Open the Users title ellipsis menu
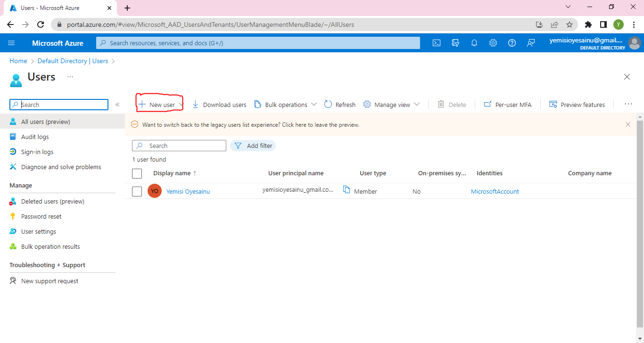This screenshot has width=644, height=343. pos(70,76)
